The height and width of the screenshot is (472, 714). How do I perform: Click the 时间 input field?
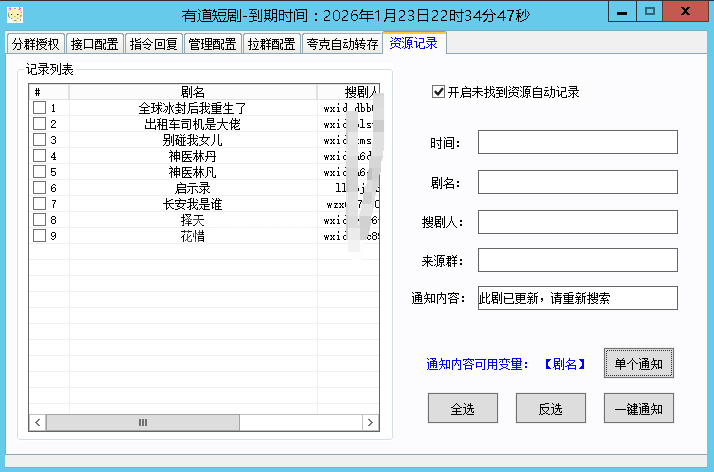coord(577,142)
